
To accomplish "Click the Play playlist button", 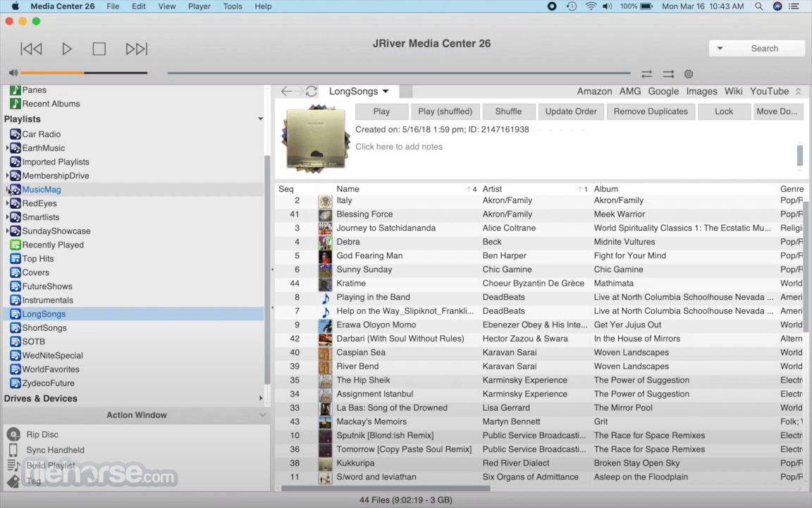I will click(381, 111).
